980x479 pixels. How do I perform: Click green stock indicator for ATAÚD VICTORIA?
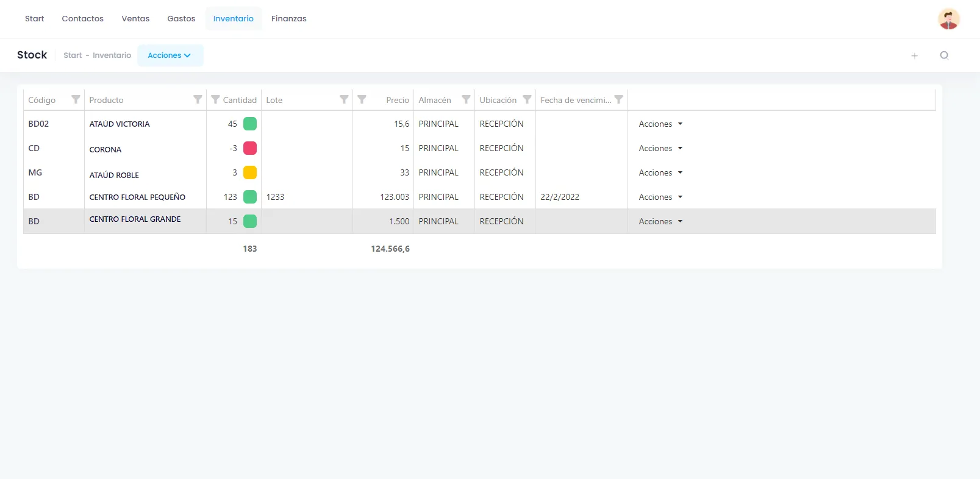pyautogui.click(x=250, y=124)
